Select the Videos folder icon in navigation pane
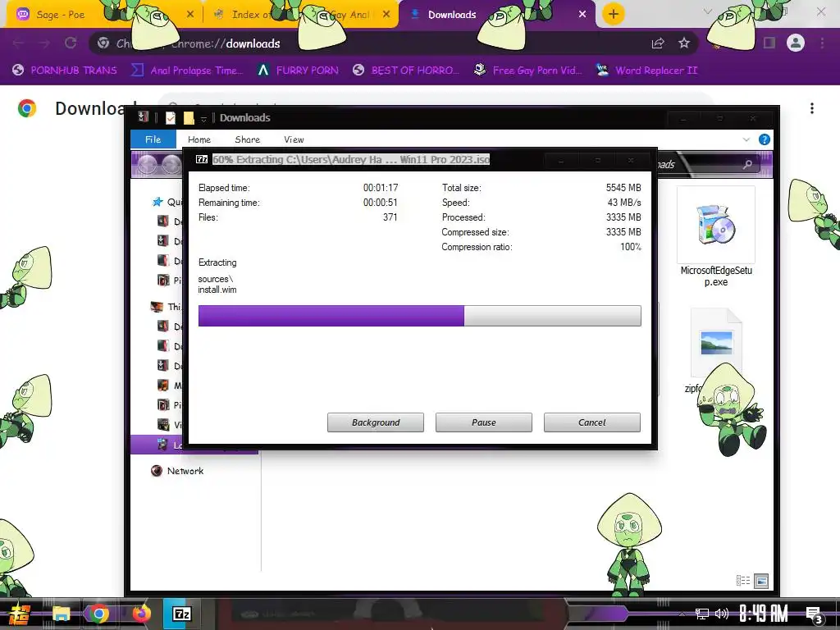The image size is (840, 630). (x=163, y=424)
